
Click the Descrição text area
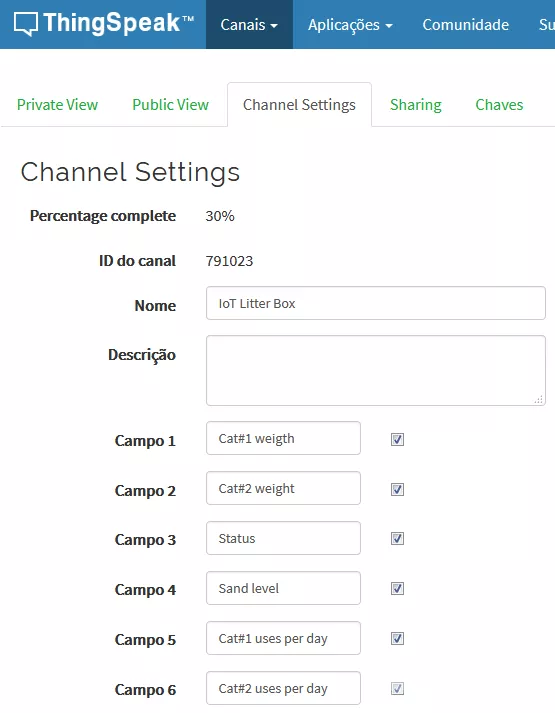375,370
